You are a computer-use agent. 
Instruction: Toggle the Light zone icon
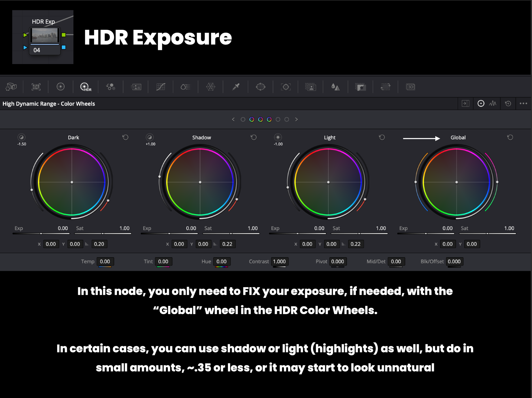click(x=278, y=137)
